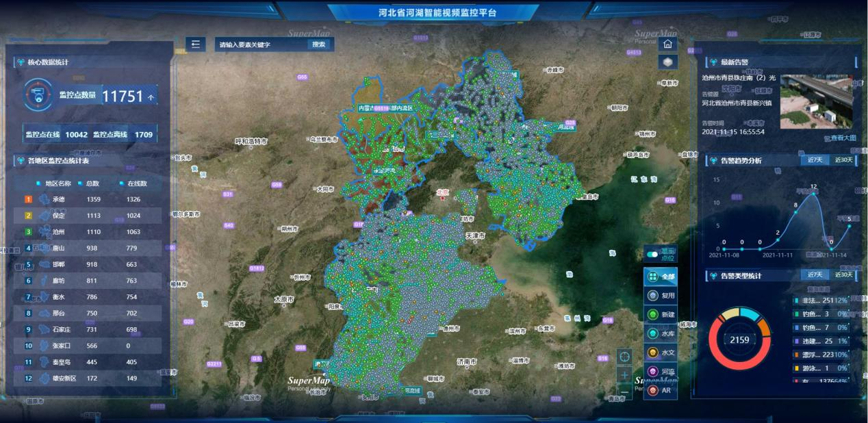This screenshot has height=423, width=868.
Task: Select 全部 point category
Action: click(x=660, y=277)
